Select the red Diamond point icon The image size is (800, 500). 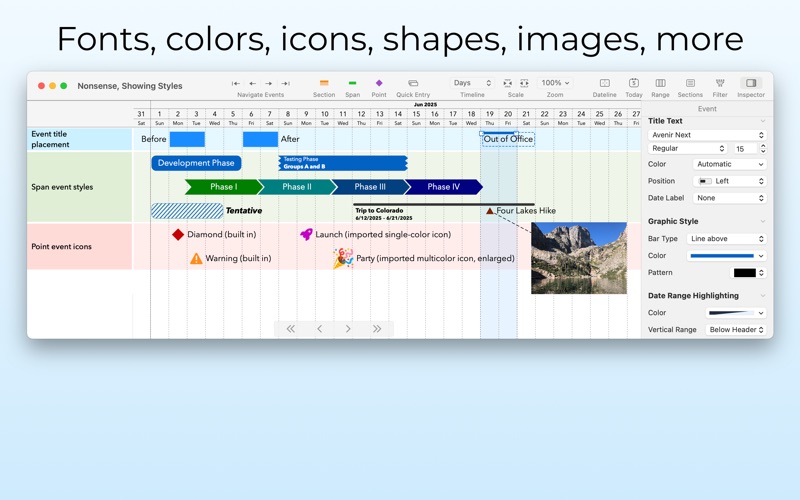click(x=178, y=234)
